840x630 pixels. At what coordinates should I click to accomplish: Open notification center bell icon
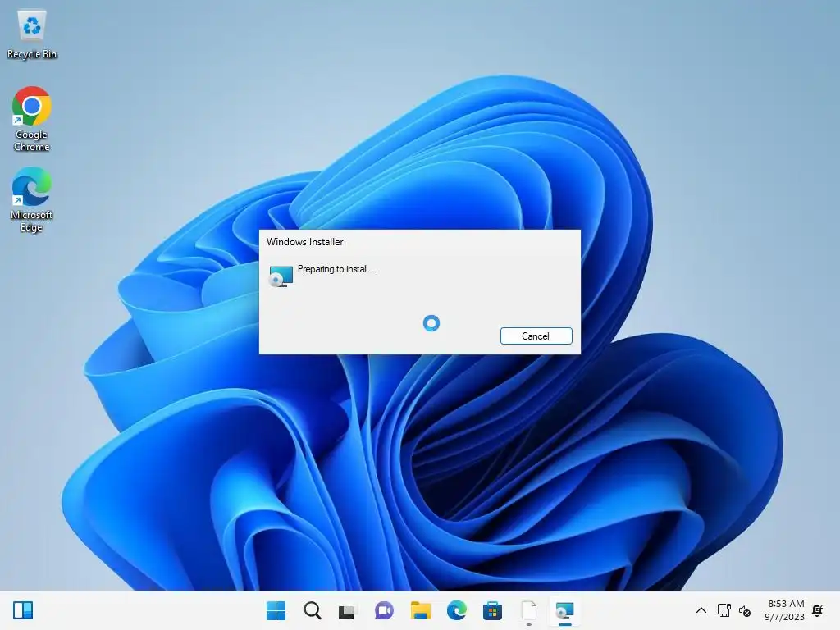pyautogui.click(x=818, y=610)
